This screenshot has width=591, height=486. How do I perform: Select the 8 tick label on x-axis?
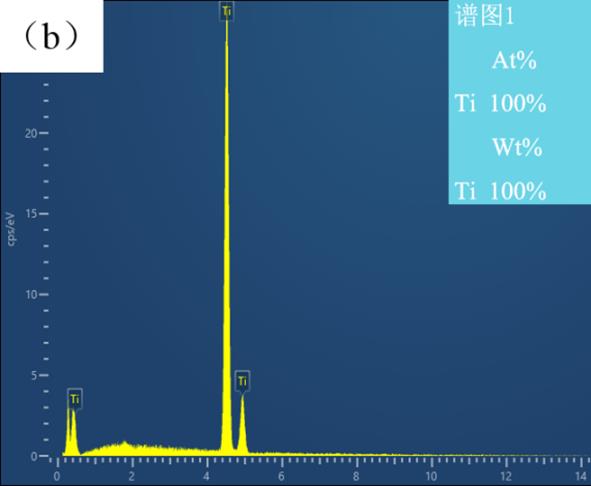pyautogui.click(x=356, y=476)
